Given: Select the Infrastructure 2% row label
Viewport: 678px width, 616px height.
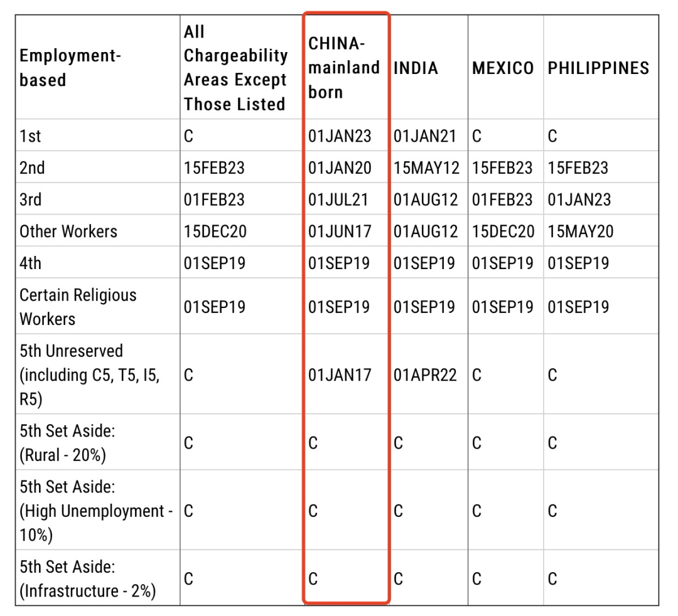Looking at the screenshot, I should [88, 578].
